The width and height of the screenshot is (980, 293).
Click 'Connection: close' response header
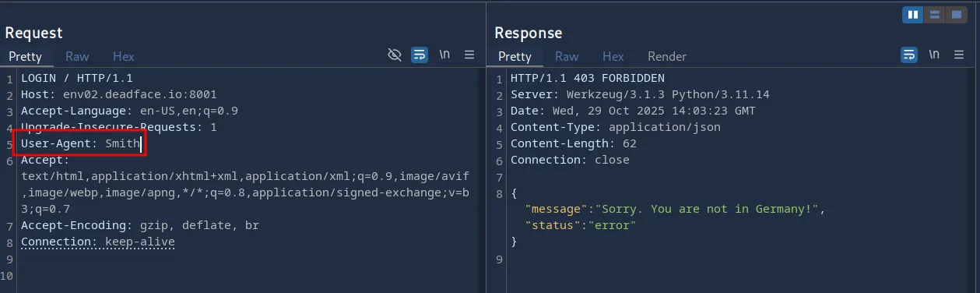click(x=570, y=160)
